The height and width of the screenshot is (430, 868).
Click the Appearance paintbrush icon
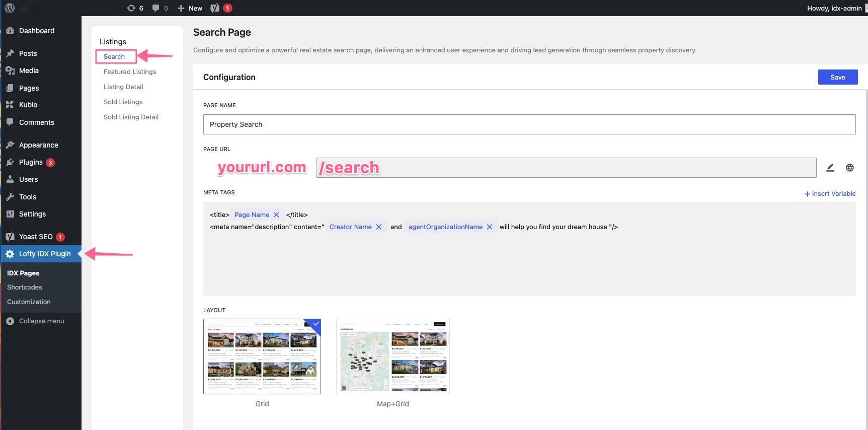(x=10, y=145)
